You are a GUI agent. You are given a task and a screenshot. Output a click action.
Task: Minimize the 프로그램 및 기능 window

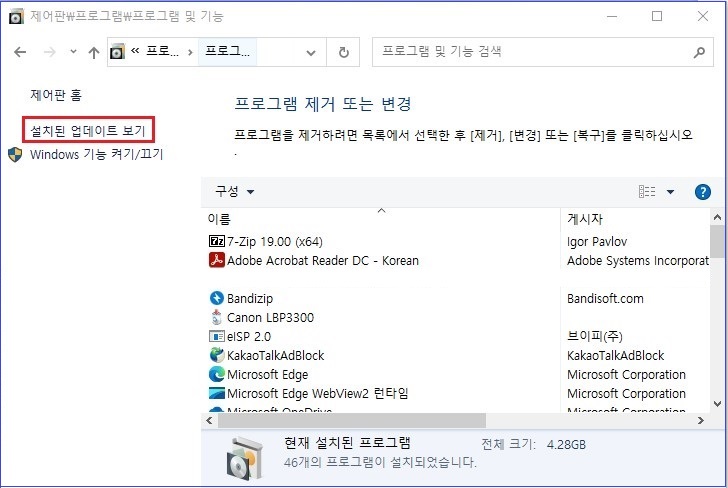point(612,16)
